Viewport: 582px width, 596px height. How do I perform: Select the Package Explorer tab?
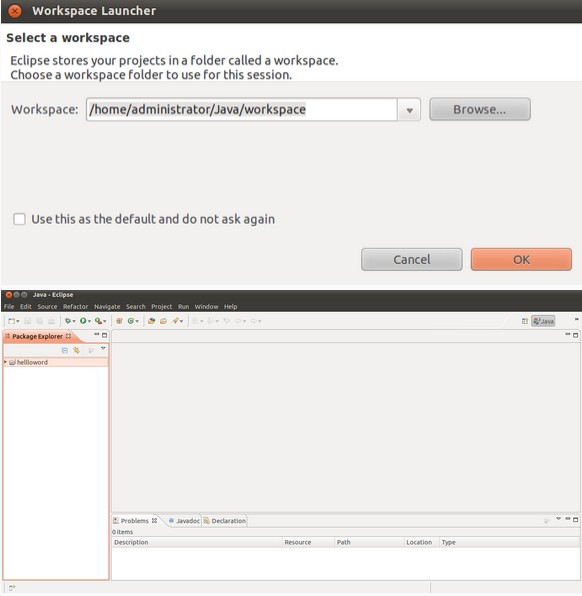click(37, 336)
